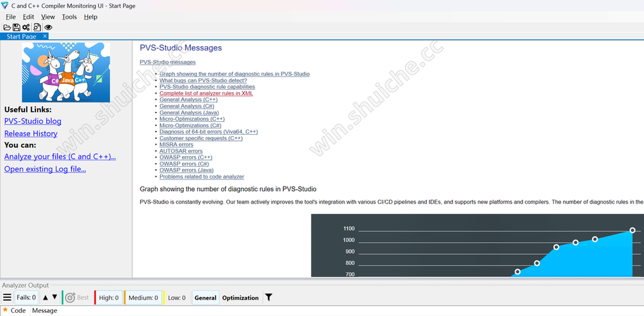This screenshot has height=316, width=644.
Task: Open the filter funnel in Analyzer Output
Action: [x=269, y=298]
